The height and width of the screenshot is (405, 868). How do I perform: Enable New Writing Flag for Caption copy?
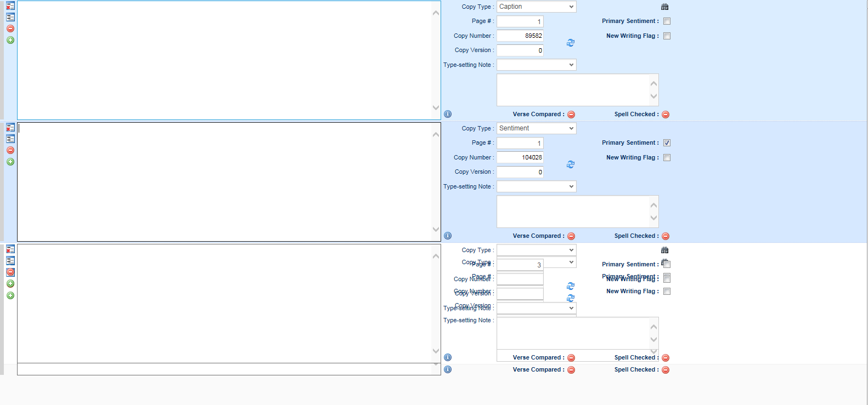(667, 36)
